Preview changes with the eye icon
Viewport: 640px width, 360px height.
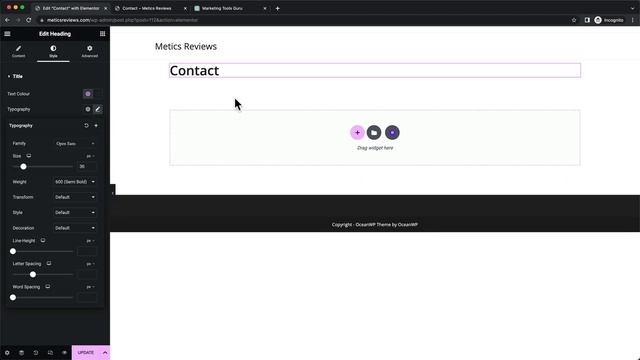(64, 353)
